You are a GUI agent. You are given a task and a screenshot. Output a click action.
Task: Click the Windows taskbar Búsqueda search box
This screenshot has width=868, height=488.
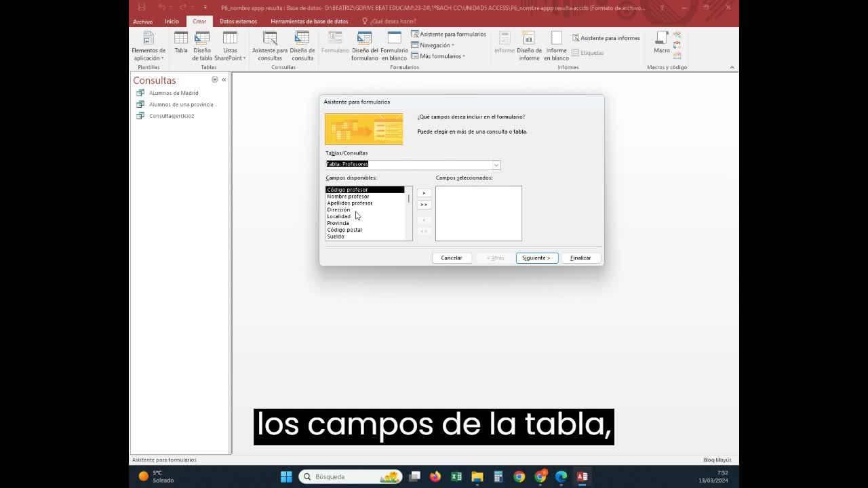[351, 476]
